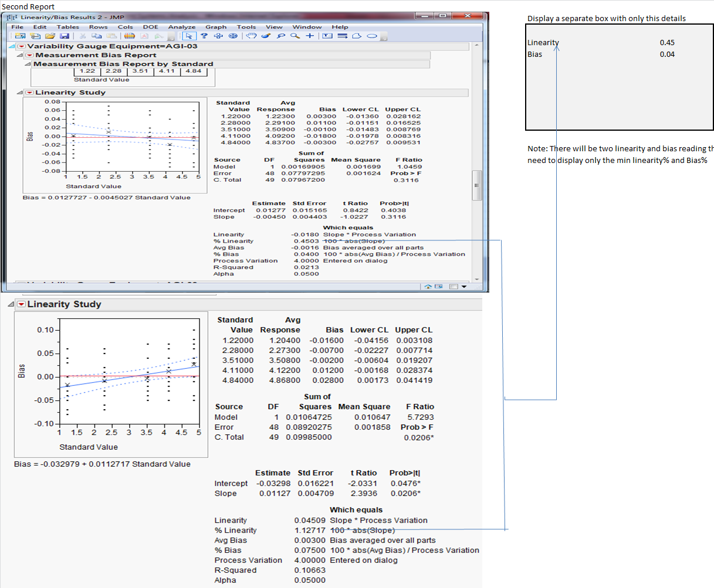The image size is (714, 588).
Task: Click the '0.4503' % Linearity value
Action: 306,241
